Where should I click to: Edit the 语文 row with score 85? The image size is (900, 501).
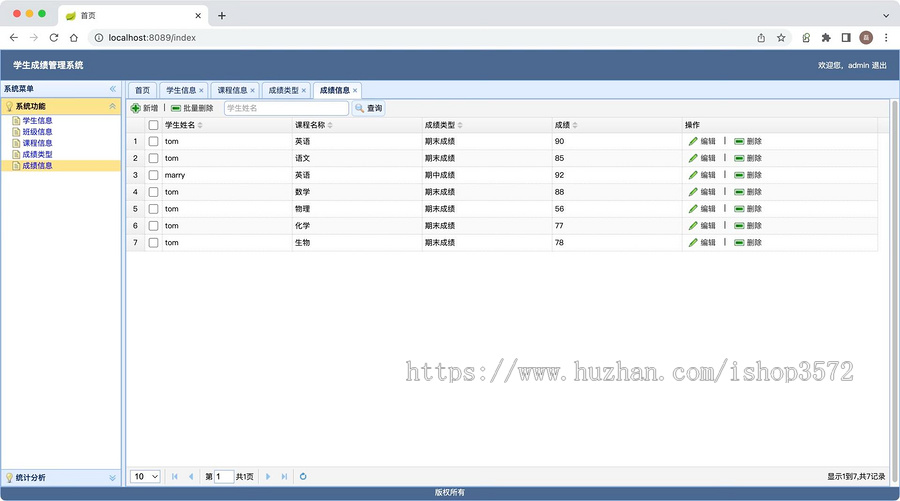[x=702, y=158]
